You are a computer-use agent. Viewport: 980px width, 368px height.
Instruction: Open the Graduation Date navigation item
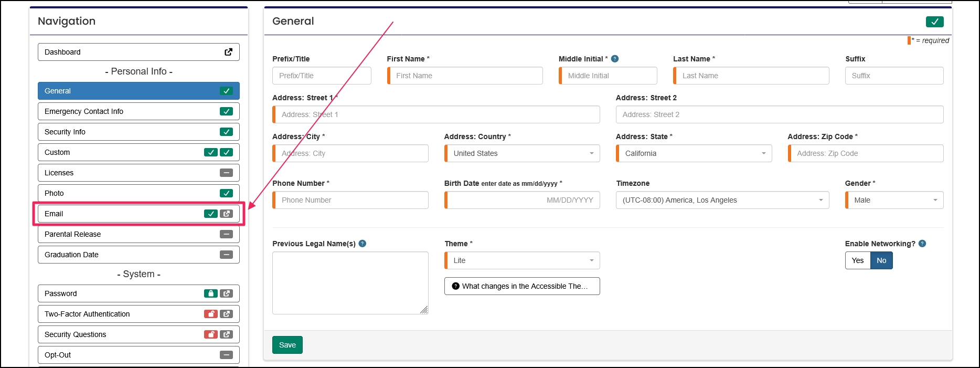pos(139,255)
